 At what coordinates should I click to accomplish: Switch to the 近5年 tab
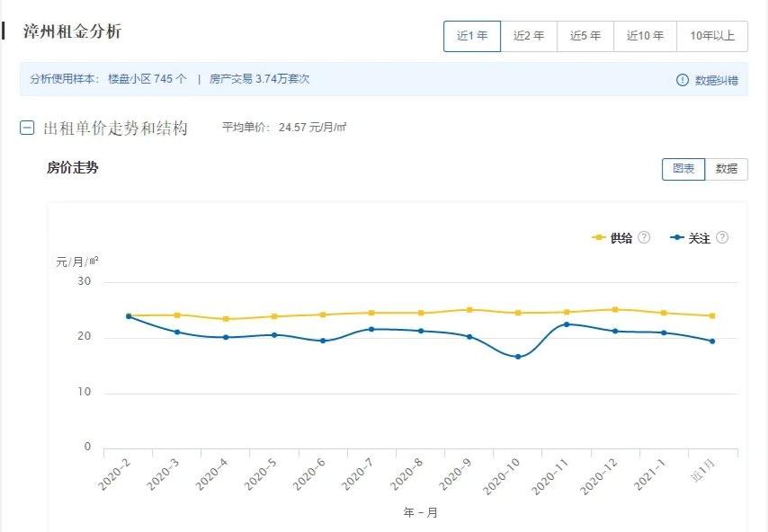pyautogui.click(x=585, y=36)
